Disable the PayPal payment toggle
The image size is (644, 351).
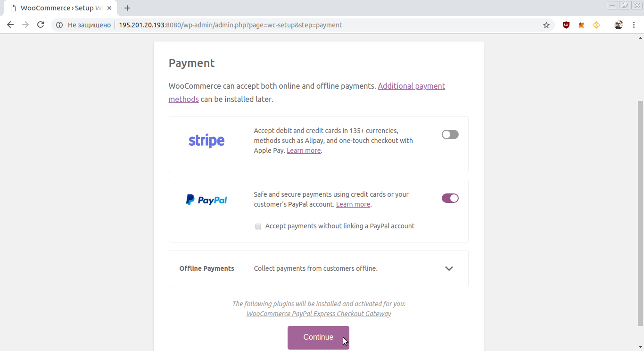[x=450, y=198]
